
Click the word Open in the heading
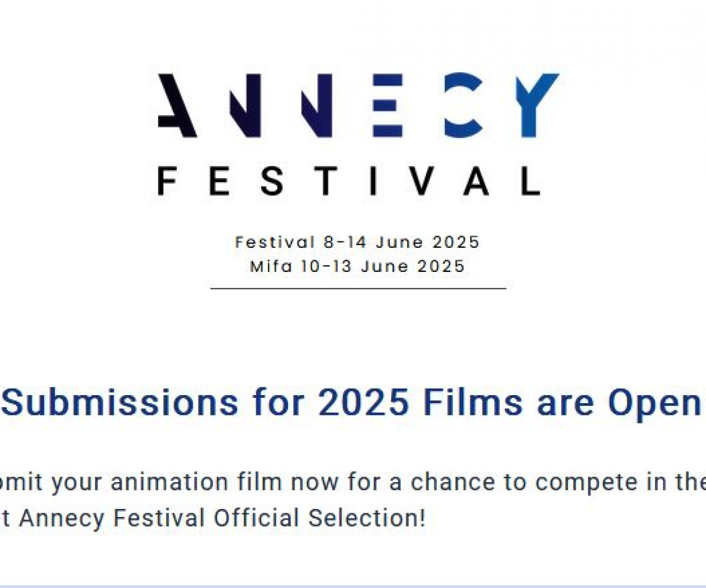(x=654, y=403)
